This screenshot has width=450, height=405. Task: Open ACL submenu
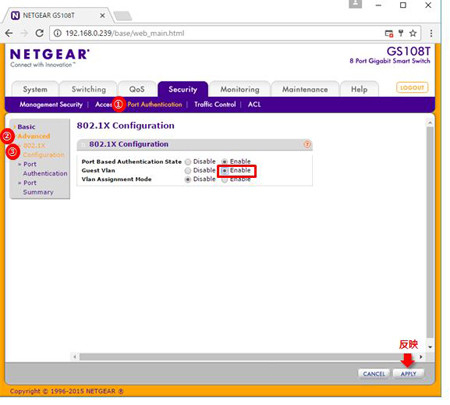[x=254, y=104]
